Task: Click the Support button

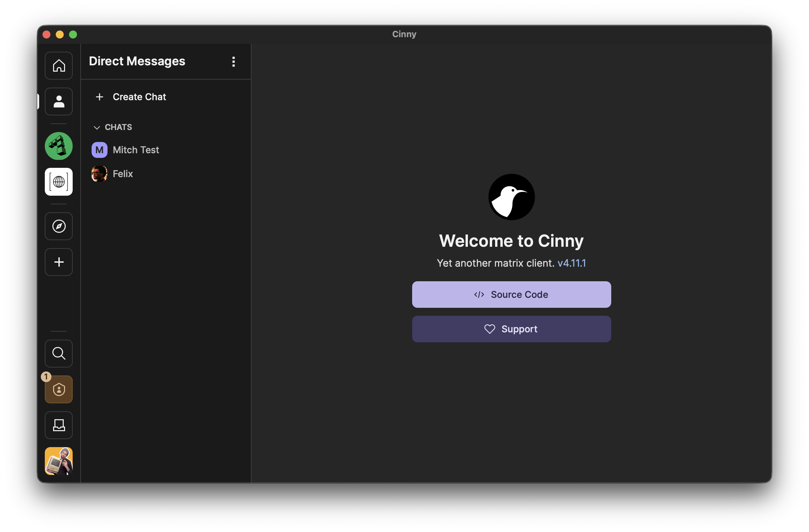Action: 512,329
